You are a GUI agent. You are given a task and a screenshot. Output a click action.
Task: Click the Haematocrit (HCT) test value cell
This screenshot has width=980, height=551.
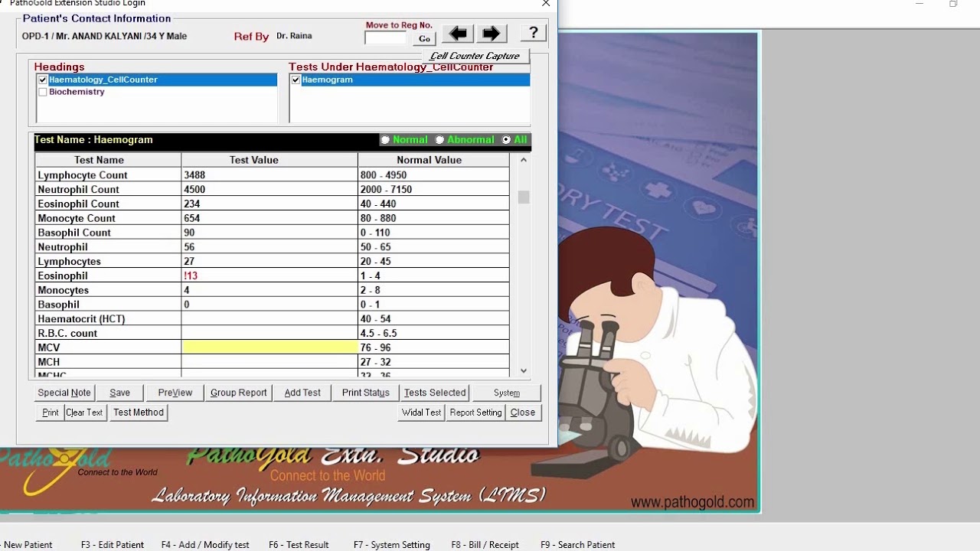coord(269,319)
